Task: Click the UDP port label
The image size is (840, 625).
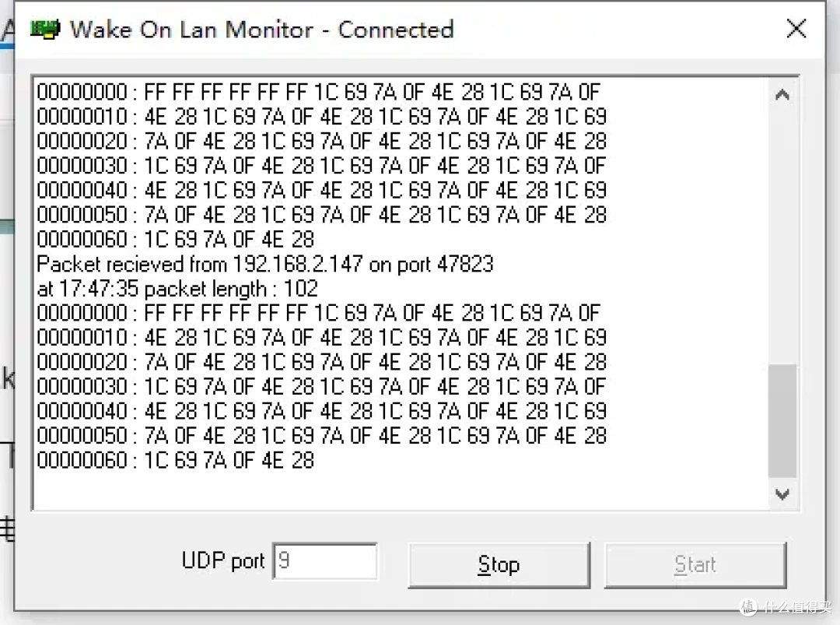Action: pyautogui.click(x=223, y=561)
